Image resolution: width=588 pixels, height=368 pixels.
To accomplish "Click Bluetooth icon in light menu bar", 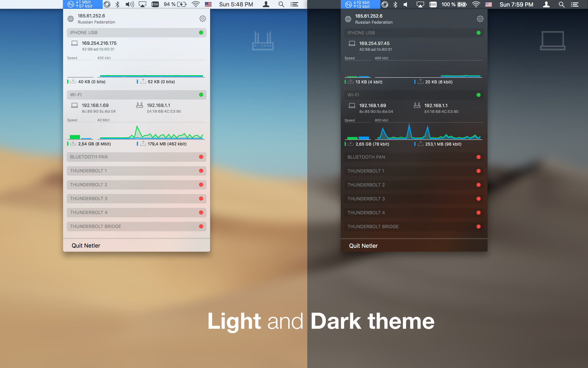I will [117, 4].
